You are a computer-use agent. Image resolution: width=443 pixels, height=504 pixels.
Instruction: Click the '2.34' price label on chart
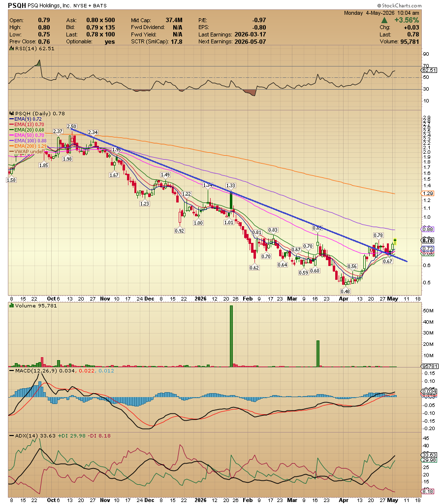(93, 132)
